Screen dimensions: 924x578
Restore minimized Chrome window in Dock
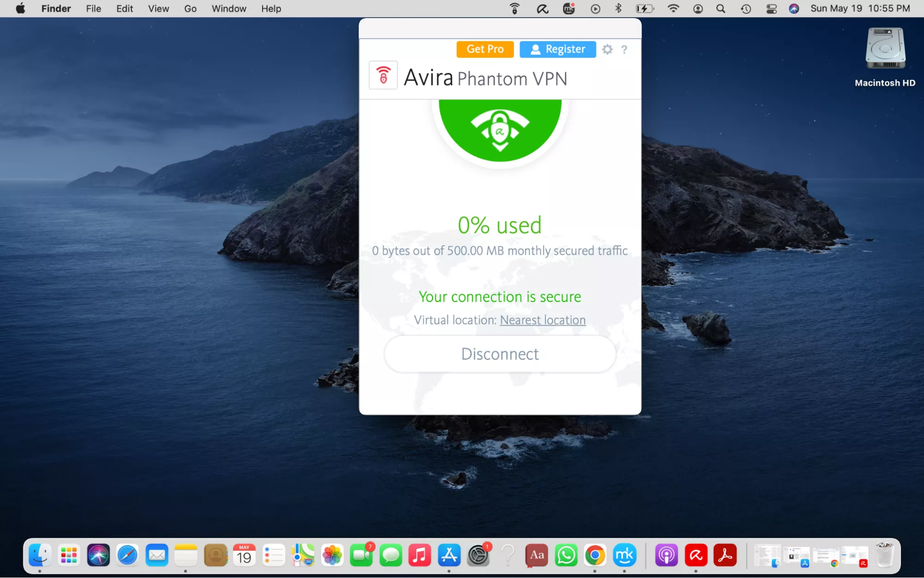pos(826,556)
